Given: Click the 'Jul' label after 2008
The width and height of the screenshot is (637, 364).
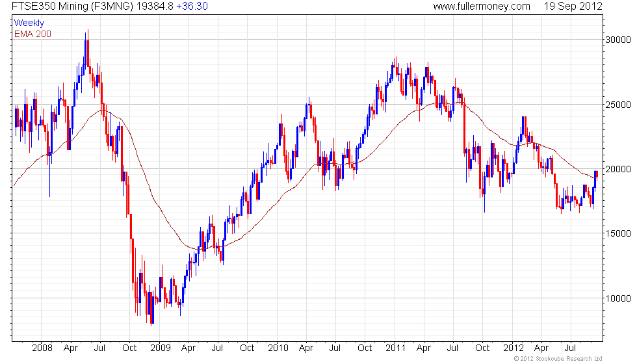Looking at the screenshot, I should coord(99,348).
